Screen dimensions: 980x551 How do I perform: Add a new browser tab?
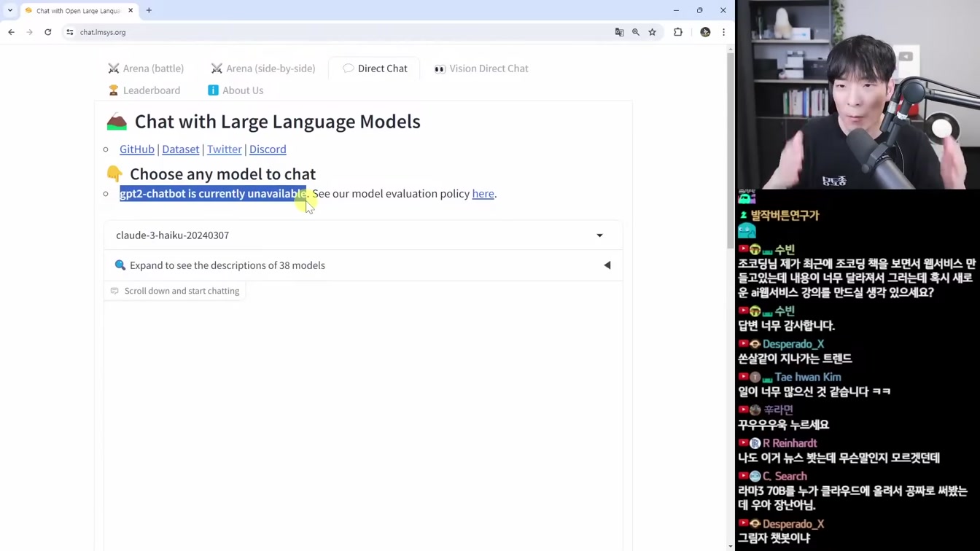pos(149,10)
